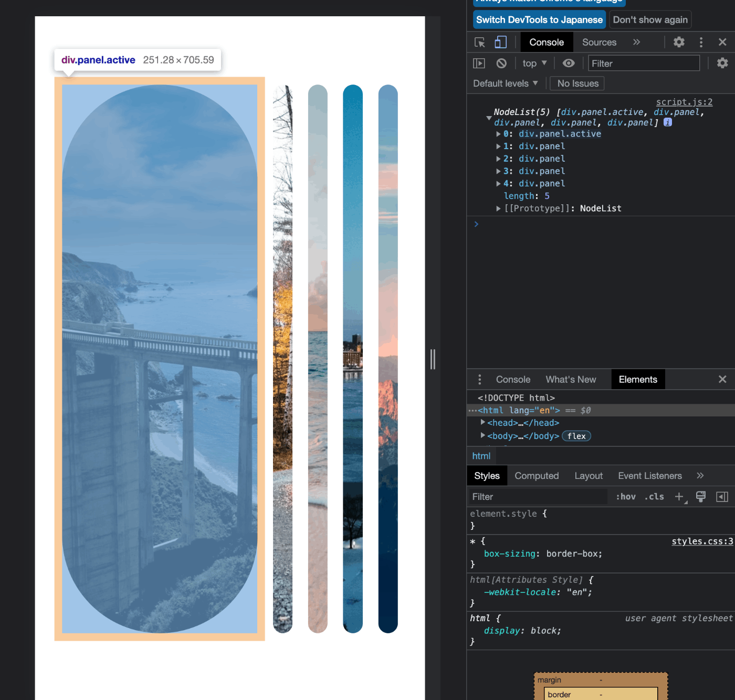Click the flex badge on body

[576, 436]
